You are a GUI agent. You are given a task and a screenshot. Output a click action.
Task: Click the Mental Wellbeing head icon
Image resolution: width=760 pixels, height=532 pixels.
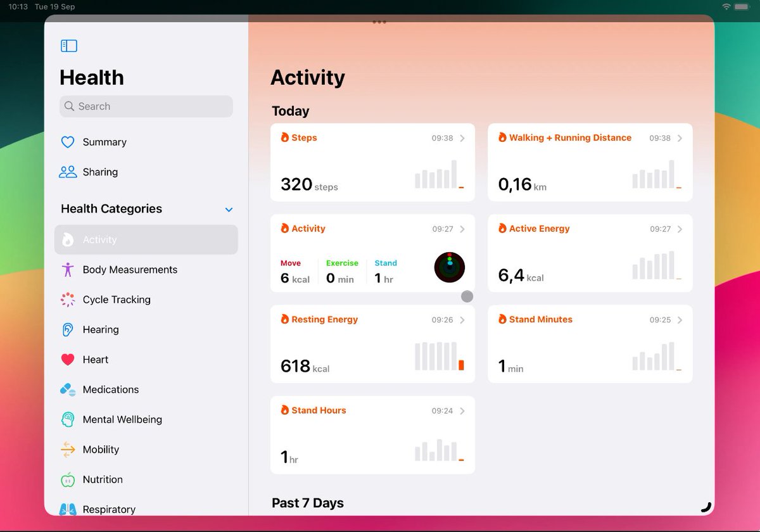68,419
